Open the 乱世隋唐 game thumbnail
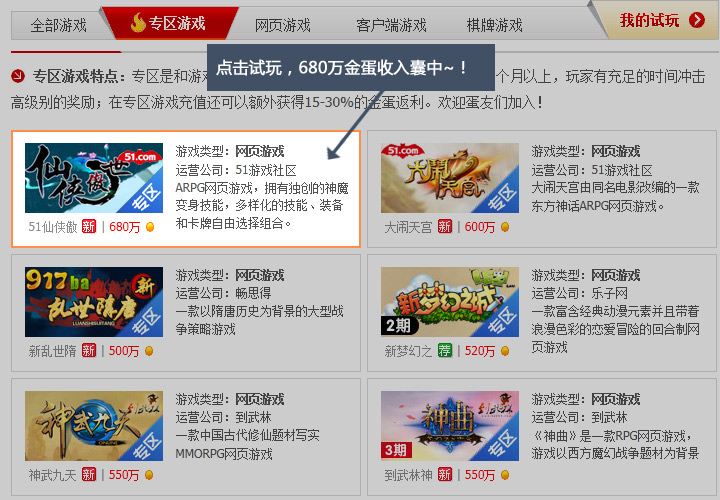Image resolution: width=720 pixels, height=500 pixels. tap(94, 302)
